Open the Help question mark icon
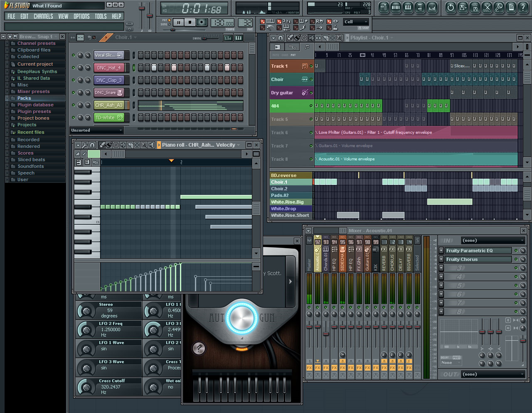532x413 pixels. [522, 7]
